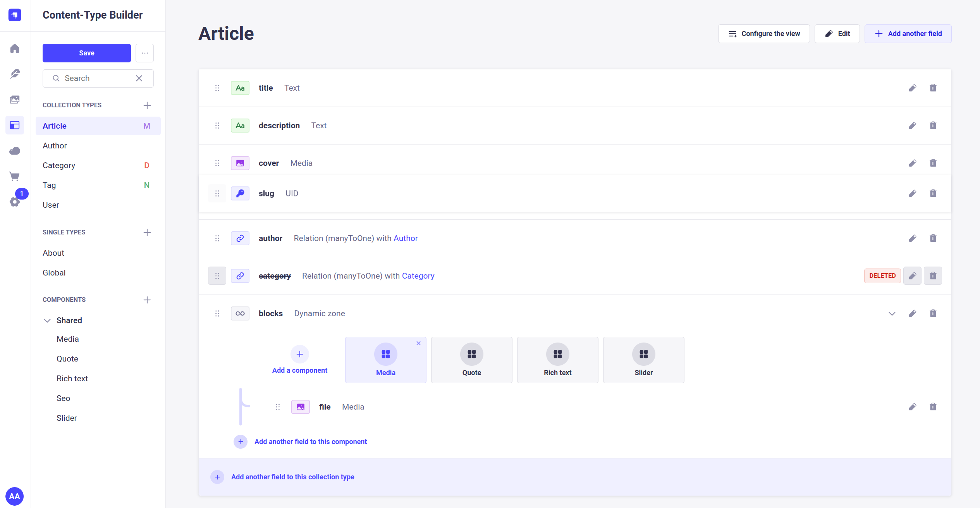This screenshot has width=980, height=508.
Task: Edit the file Media field in component
Action: click(x=913, y=407)
